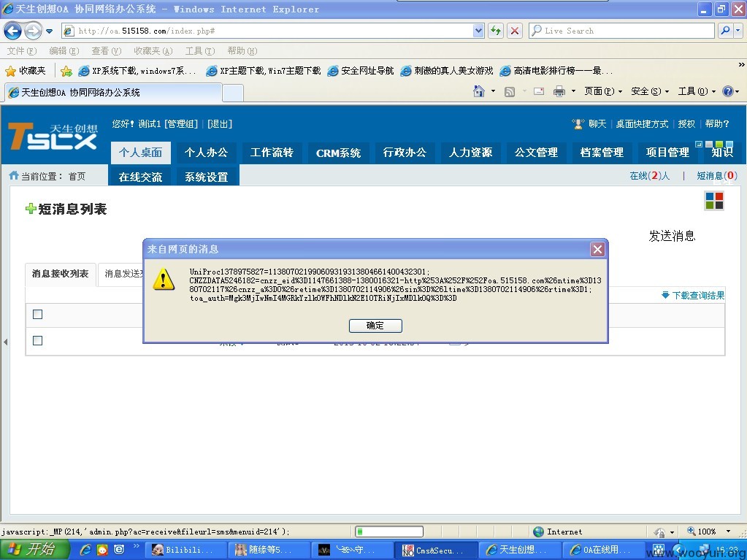Tick the select-all checkbox in header row
The image size is (747, 560).
coord(38,314)
